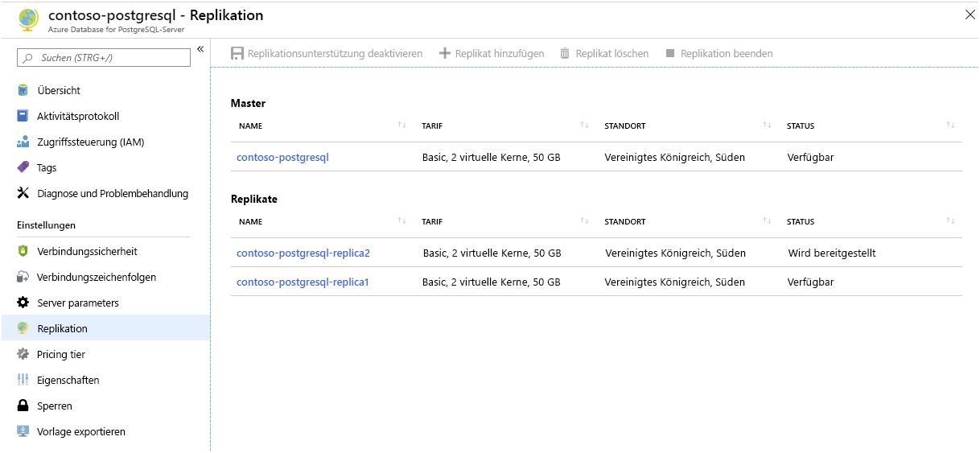Viewport: 980px width, 453px height.
Task: Select Replikation in the sidebar
Action: pyautogui.click(x=105, y=328)
